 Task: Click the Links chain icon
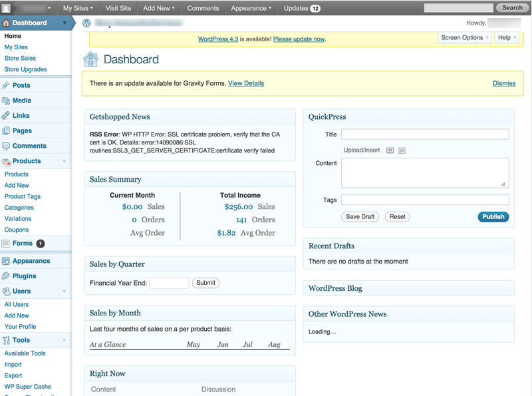[x=5, y=115]
